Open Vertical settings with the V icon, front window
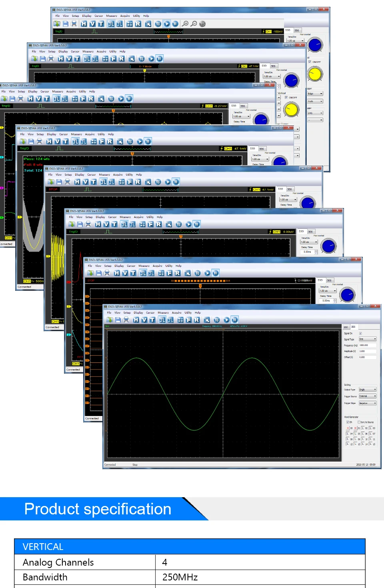This screenshot has width=384, height=588. point(144,320)
